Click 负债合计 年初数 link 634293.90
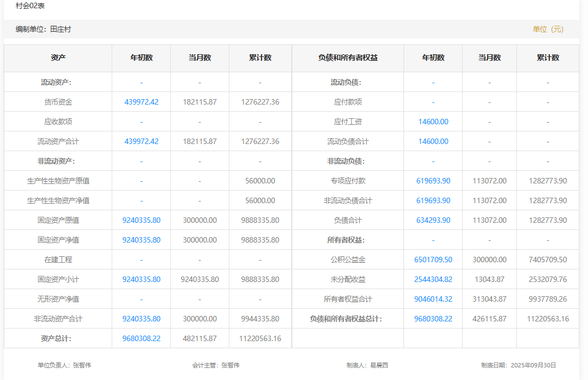 pyautogui.click(x=433, y=220)
